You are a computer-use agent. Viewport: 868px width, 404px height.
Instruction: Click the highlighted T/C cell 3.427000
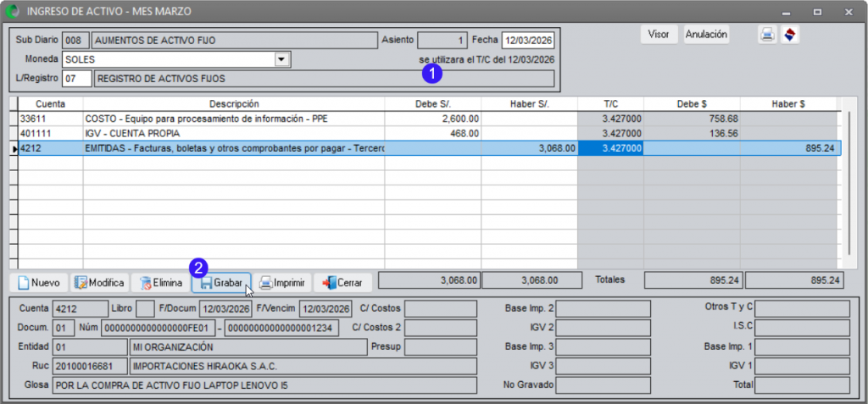pyautogui.click(x=610, y=148)
